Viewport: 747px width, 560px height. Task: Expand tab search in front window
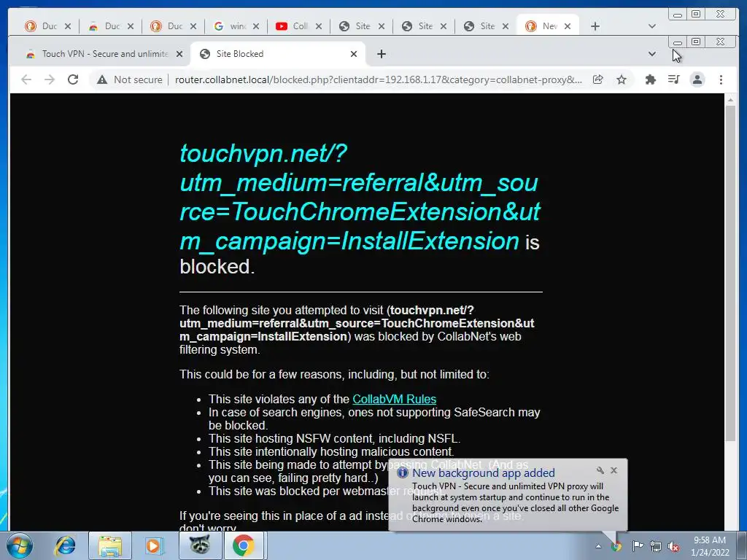[x=651, y=54]
